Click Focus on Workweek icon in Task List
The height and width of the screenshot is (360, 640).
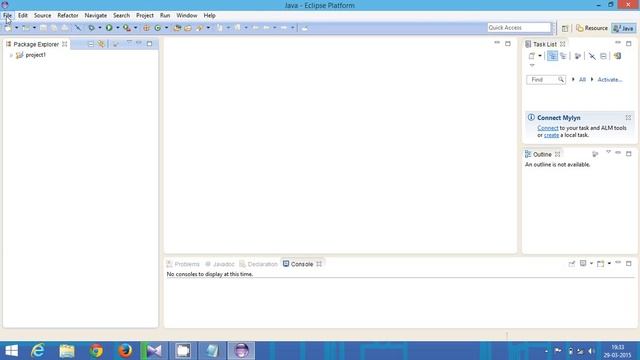coord(578,56)
